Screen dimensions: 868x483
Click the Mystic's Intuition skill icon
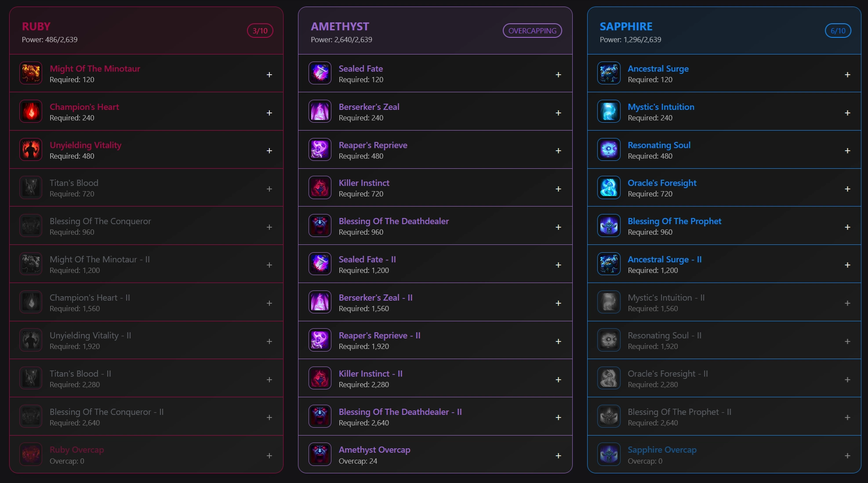[609, 112]
